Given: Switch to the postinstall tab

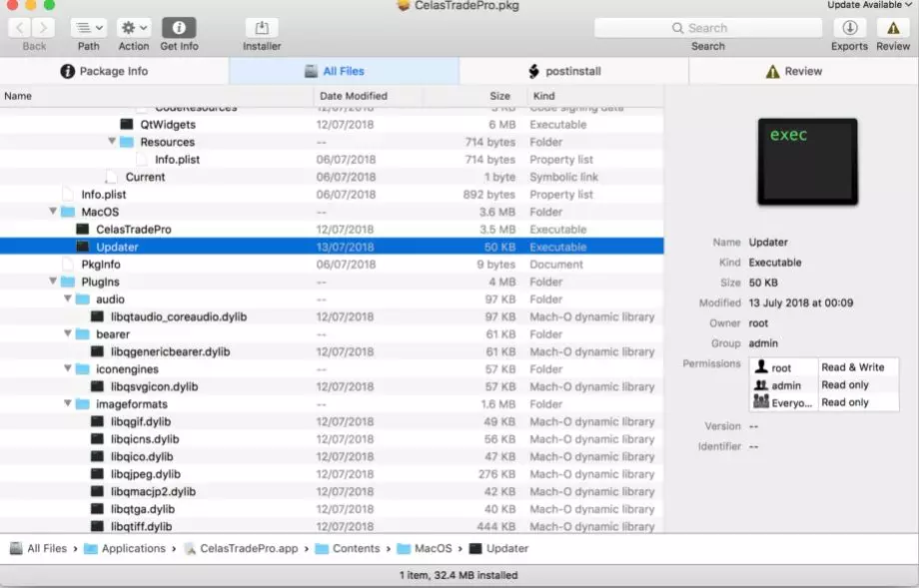Looking at the screenshot, I should point(573,71).
